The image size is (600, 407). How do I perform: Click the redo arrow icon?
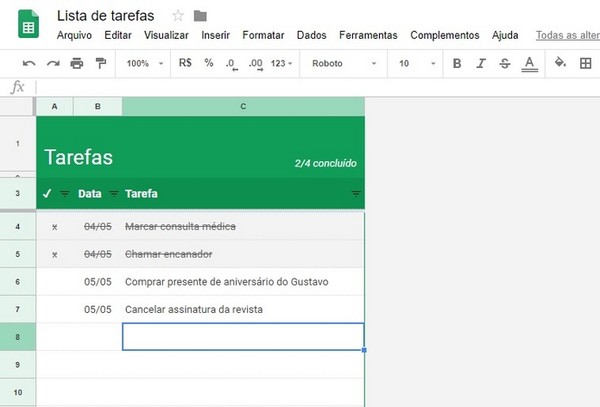click(x=52, y=63)
